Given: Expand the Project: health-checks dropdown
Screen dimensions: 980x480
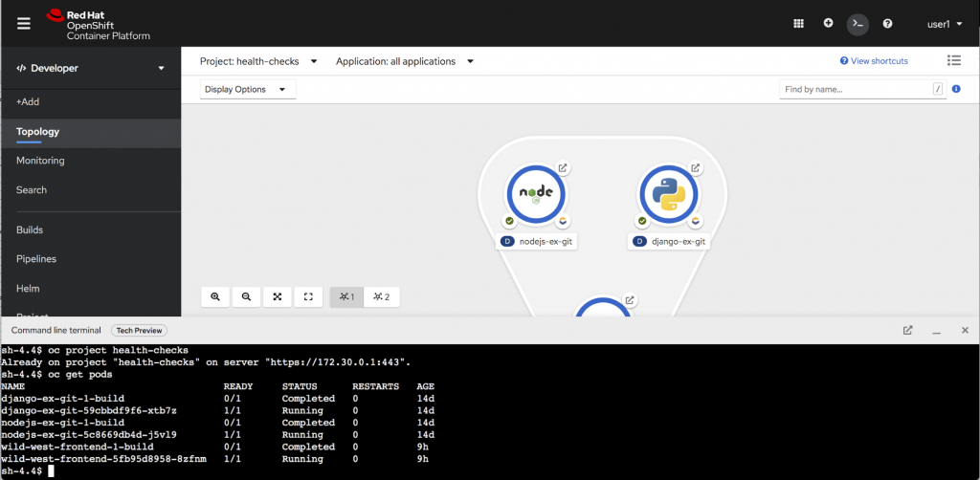Looking at the screenshot, I should 258,61.
